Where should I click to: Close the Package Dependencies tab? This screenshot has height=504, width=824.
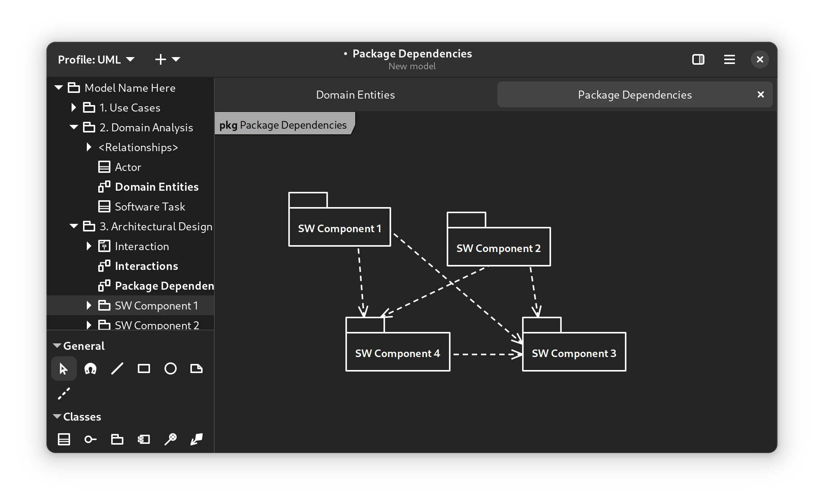click(x=760, y=94)
